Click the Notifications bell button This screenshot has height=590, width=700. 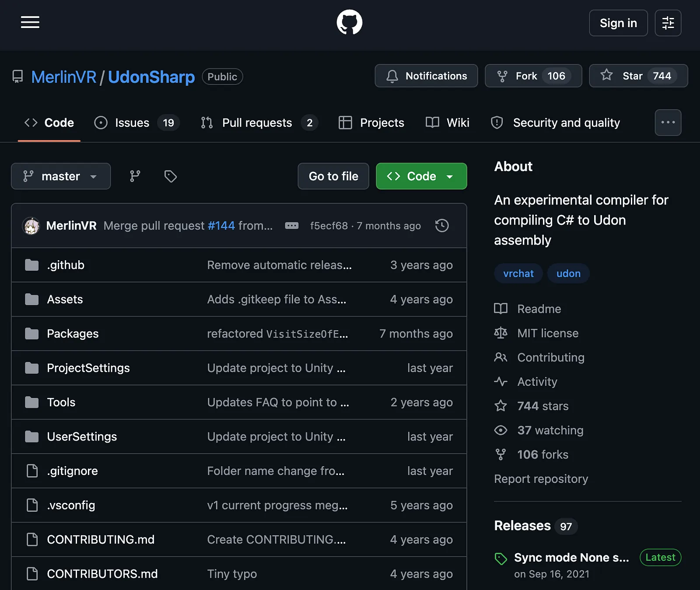click(426, 76)
